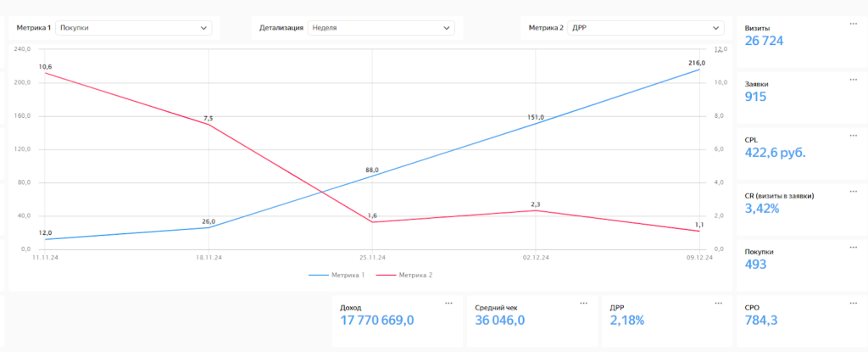Image resolution: width=868 pixels, height=352 pixels.
Task: Expand the Детализация Неделя dropdown
Action: coord(381,28)
